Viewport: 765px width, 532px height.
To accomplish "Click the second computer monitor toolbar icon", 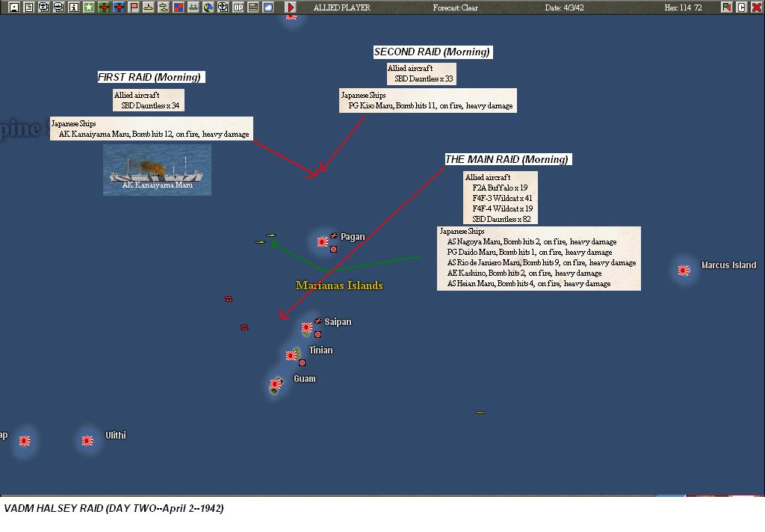I will [58, 7].
